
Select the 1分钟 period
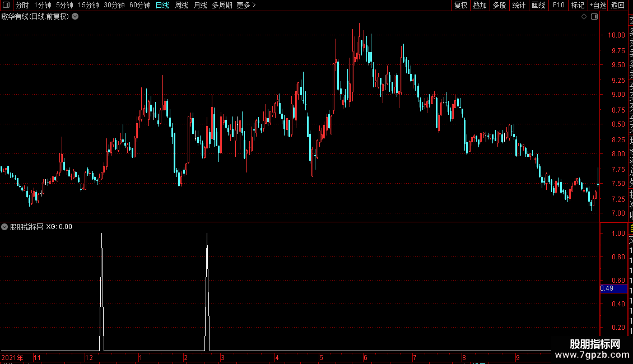[43, 5]
